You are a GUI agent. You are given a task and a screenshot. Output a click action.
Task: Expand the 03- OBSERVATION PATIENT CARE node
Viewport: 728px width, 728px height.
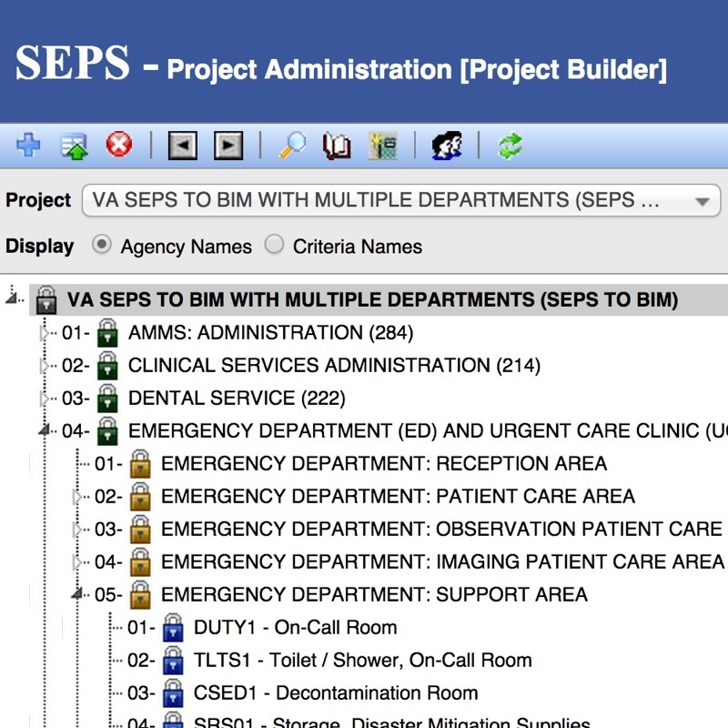[77, 530]
